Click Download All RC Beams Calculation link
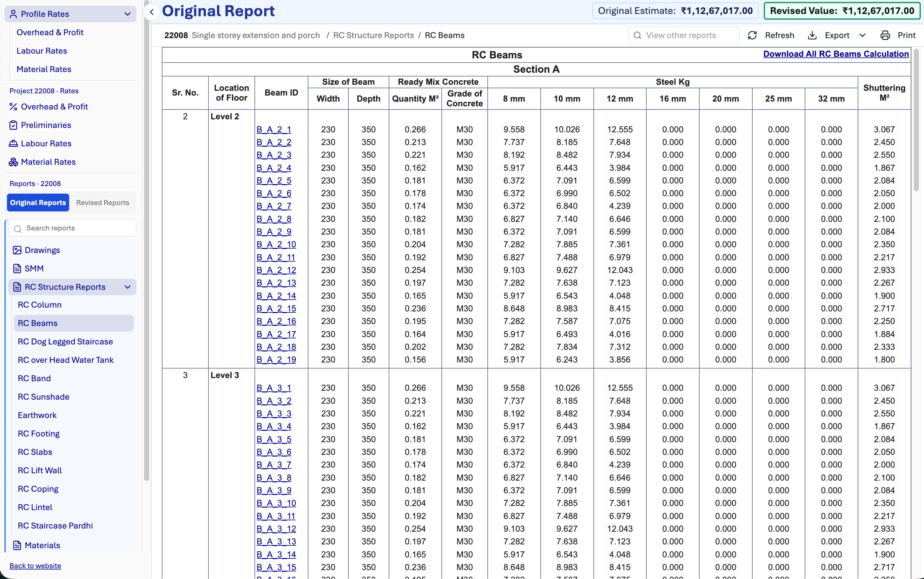 coord(835,54)
